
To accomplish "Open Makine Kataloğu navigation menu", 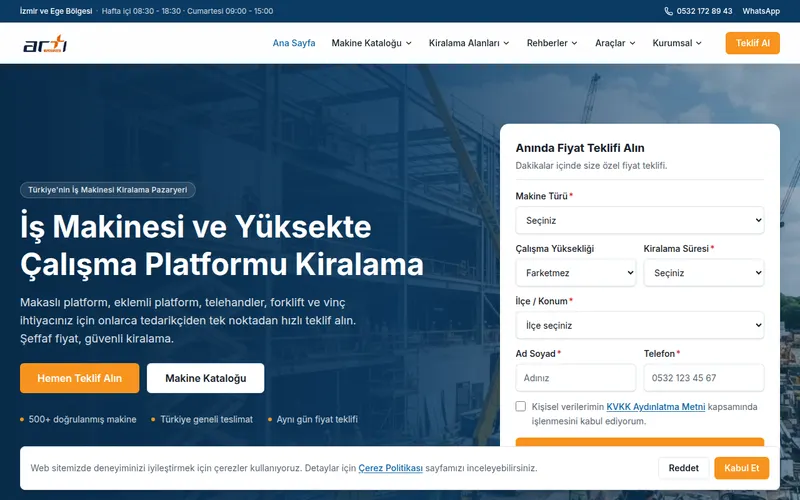I will coord(371,43).
